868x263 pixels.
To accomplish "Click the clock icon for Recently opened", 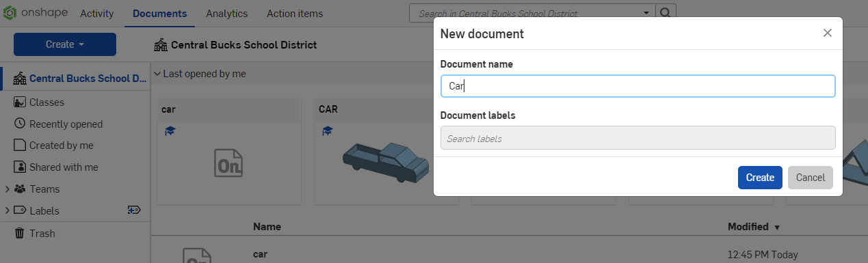I will (x=19, y=124).
